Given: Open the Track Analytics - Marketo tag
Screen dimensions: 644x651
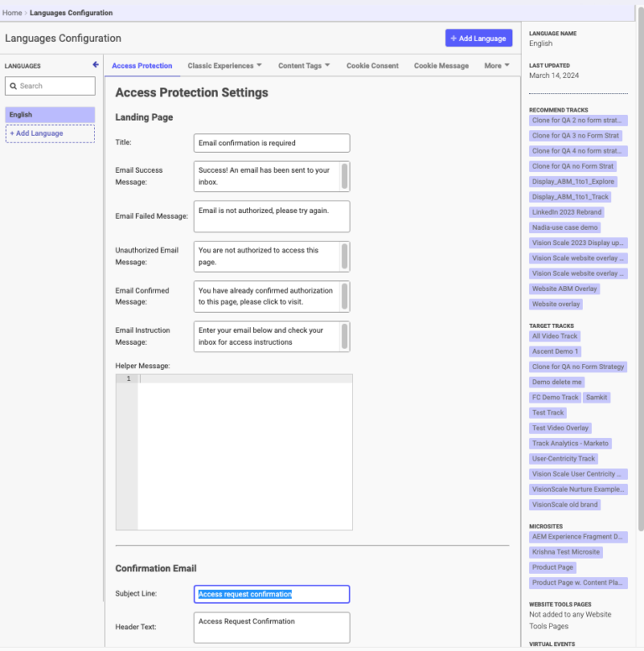Looking at the screenshot, I should click(570, 444).
